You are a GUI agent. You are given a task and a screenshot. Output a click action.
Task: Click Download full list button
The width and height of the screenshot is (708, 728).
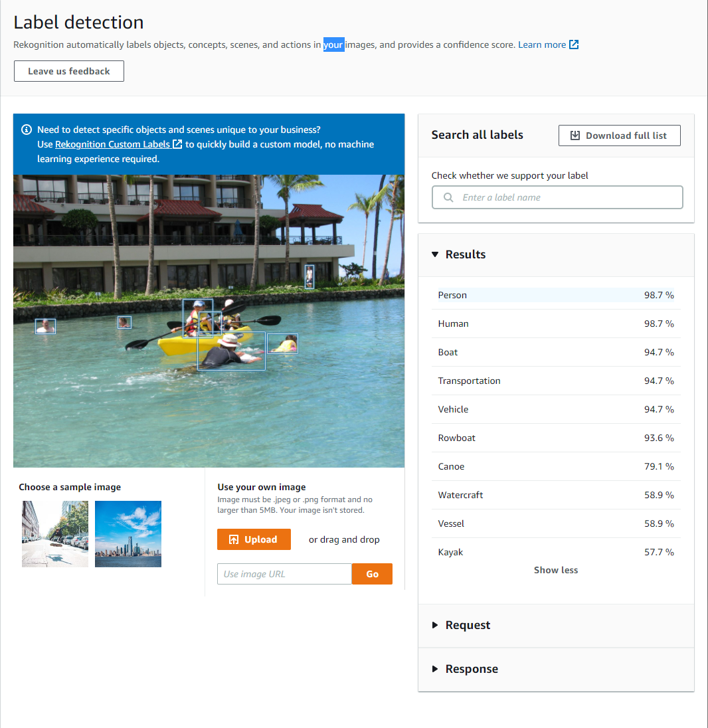[619, 135]
